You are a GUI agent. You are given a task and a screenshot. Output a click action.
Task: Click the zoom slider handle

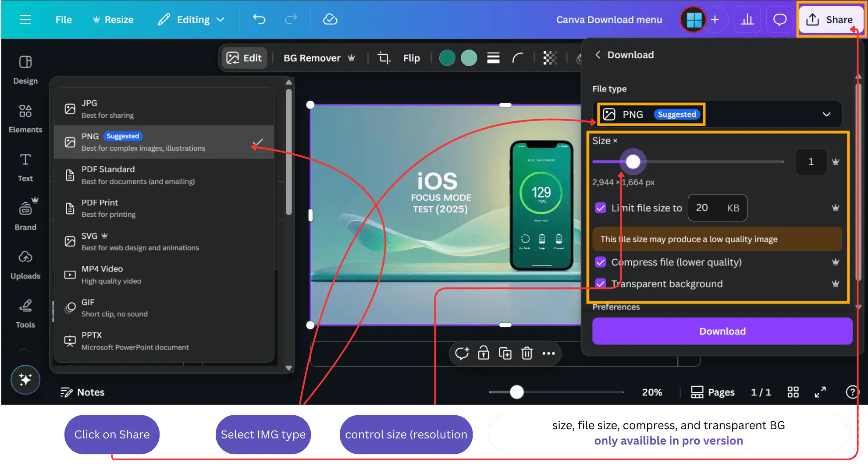(517, 392)
